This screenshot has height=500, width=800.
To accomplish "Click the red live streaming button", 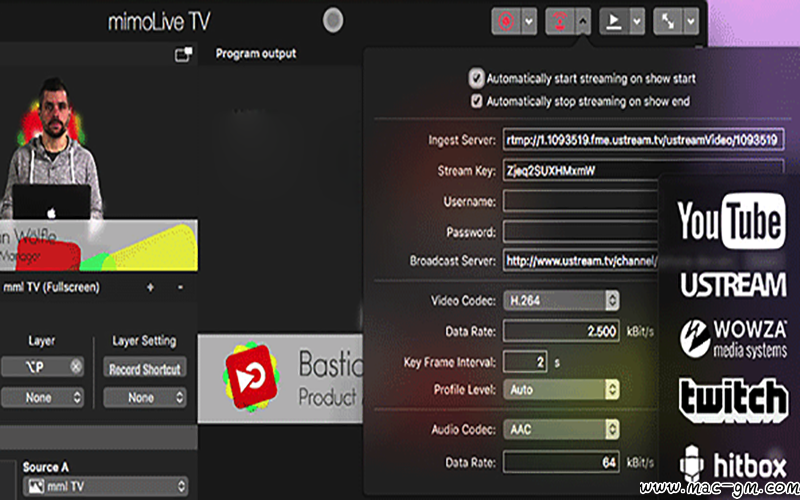I will [560, 21].
